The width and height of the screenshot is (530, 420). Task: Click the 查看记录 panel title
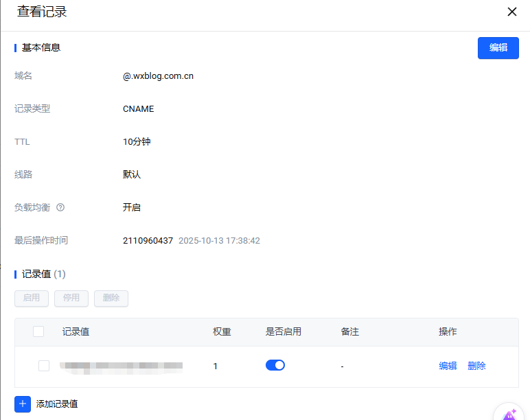(42, 12)
